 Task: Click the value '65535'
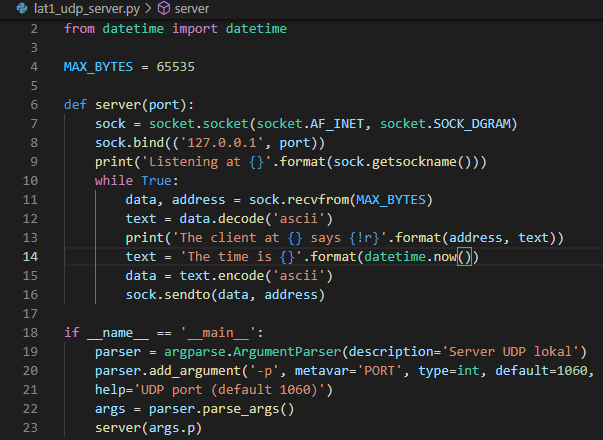point(175,67)
